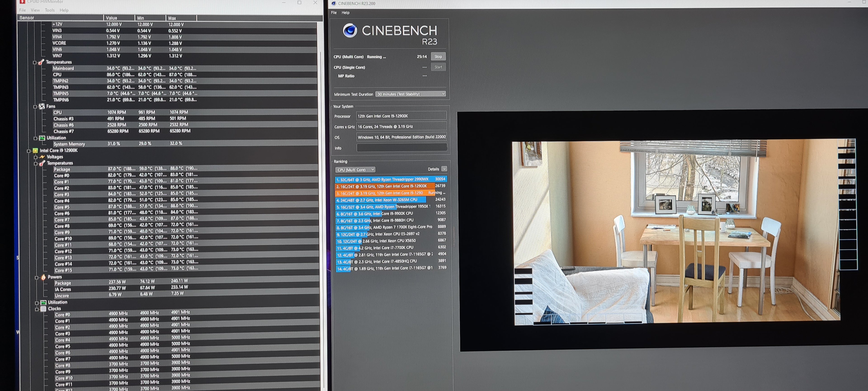Open CPU (Multi Core) ranking dropdown
The width and height of the screenshot is (868, 391).
[355, 170]
